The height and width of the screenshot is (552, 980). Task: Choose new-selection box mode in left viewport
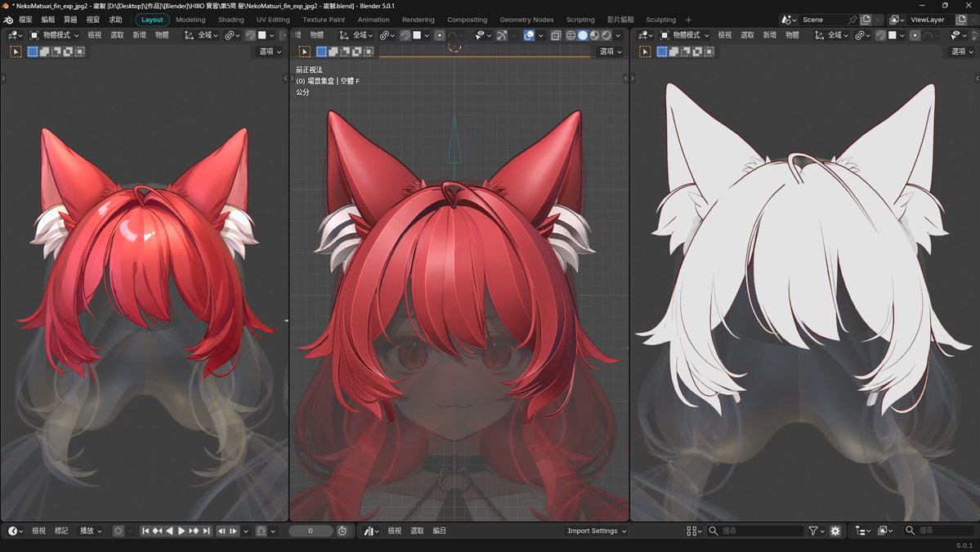click(33, 52)
